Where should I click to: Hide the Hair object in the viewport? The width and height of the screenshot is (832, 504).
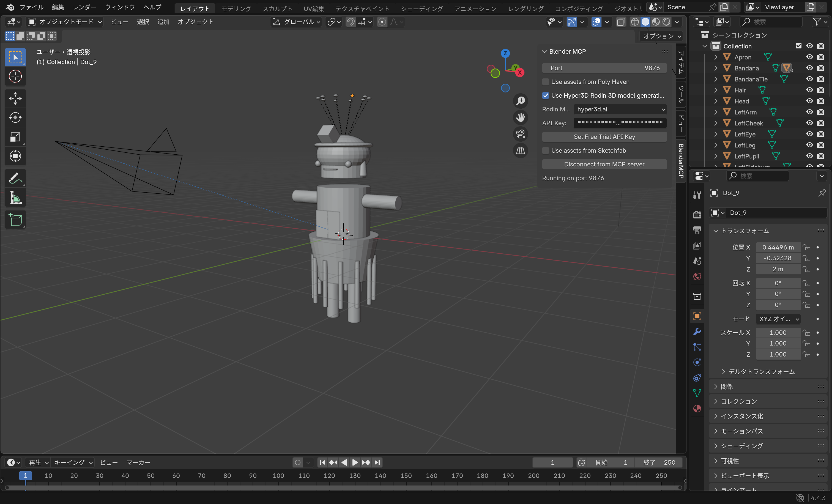[x=809, y=90]
